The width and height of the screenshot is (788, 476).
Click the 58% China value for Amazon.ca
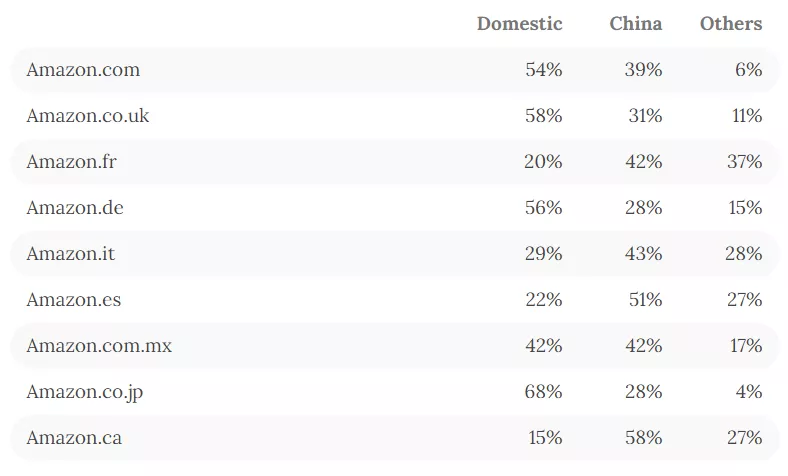[642, 438]
